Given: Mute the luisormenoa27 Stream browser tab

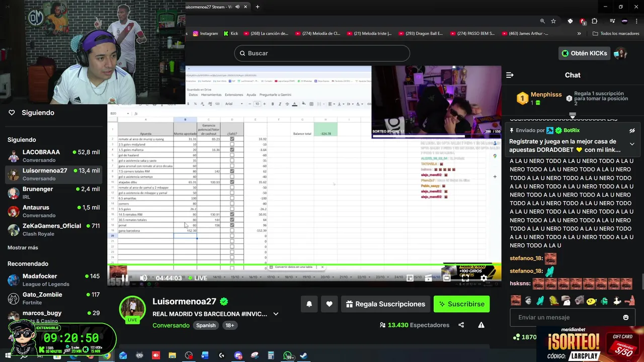Looking at the screenshot, I should pos(237,7).
